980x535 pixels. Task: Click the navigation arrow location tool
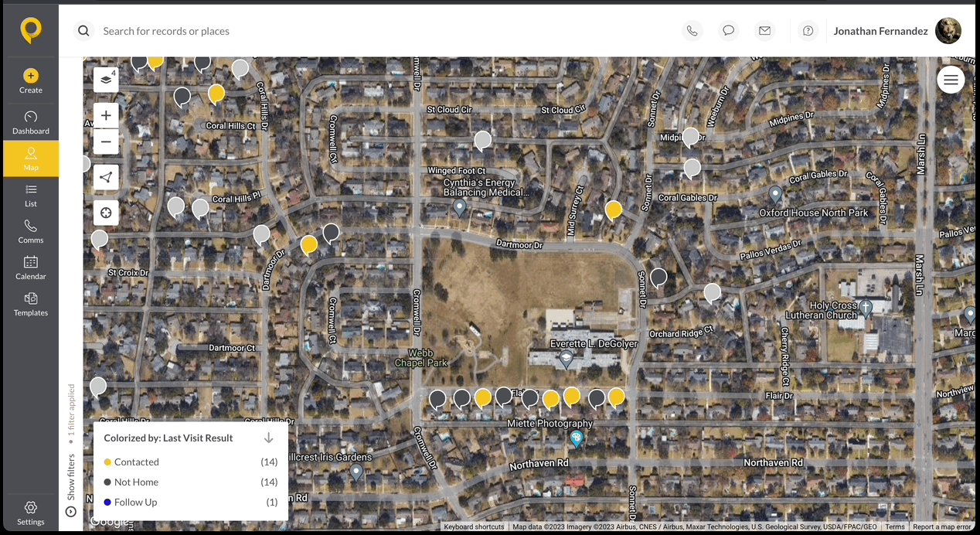(106, 177)
